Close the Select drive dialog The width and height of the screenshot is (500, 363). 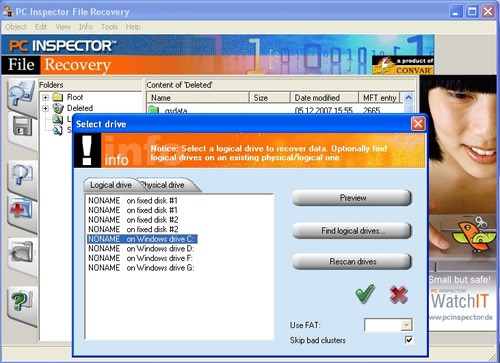click(418, 124)
